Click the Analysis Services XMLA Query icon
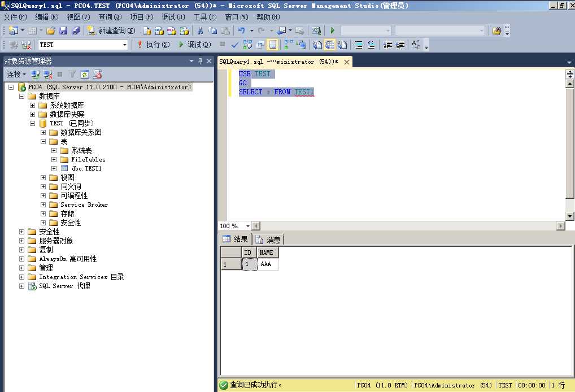This screenshot has width=575, height=392. coord(184,31)
